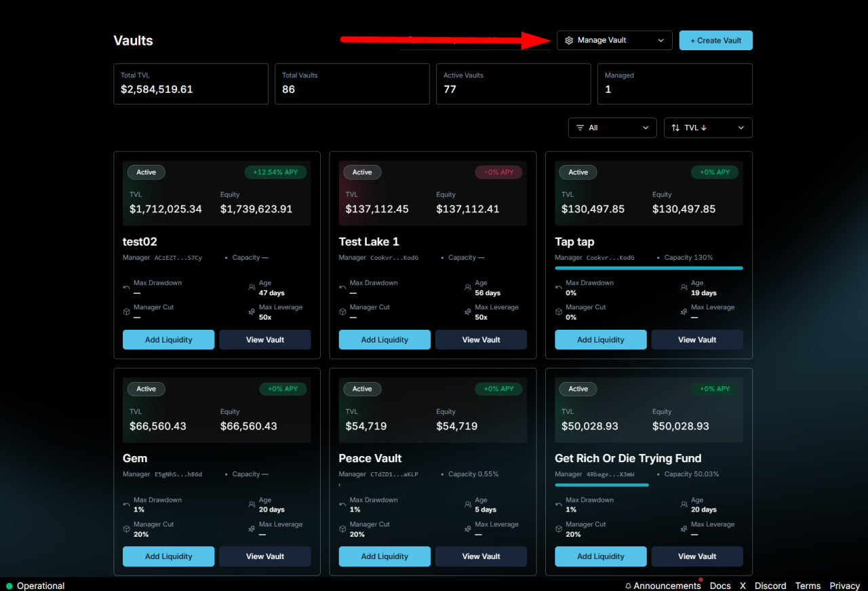
Task: Click the Age icon on Test Lake 1 card
Action: [x=468, y=288]
